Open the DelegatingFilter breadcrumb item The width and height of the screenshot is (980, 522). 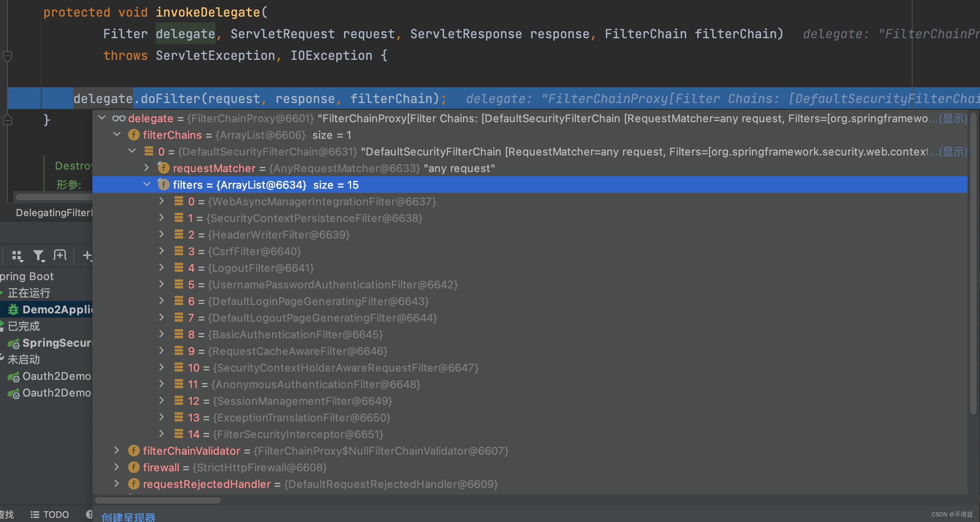(54, 212)
